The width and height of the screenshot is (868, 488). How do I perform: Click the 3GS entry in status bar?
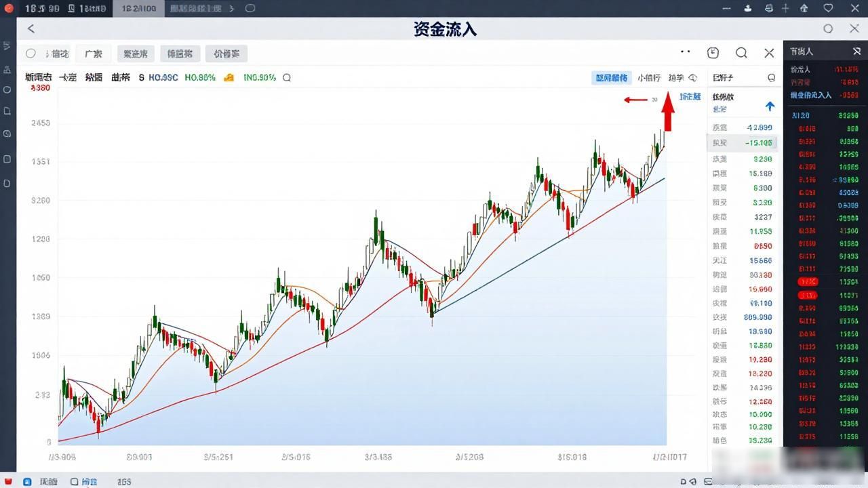pyautogui.click(x=124, y=482)
